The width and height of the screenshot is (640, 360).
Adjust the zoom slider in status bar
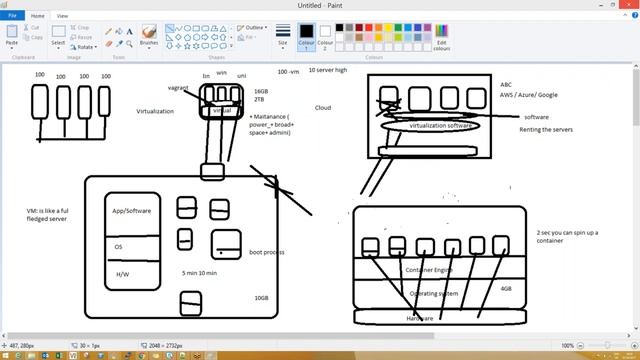click(x=607, y=346)
